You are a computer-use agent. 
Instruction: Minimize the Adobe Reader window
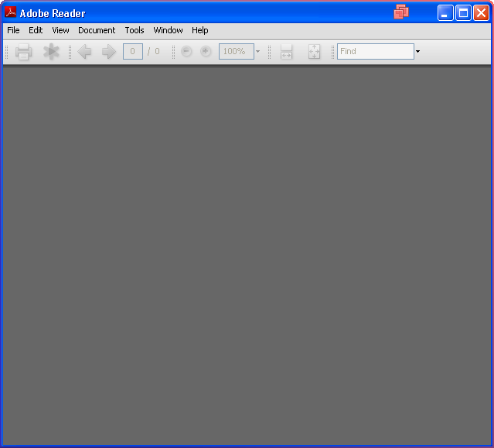[x=445, y=13]
